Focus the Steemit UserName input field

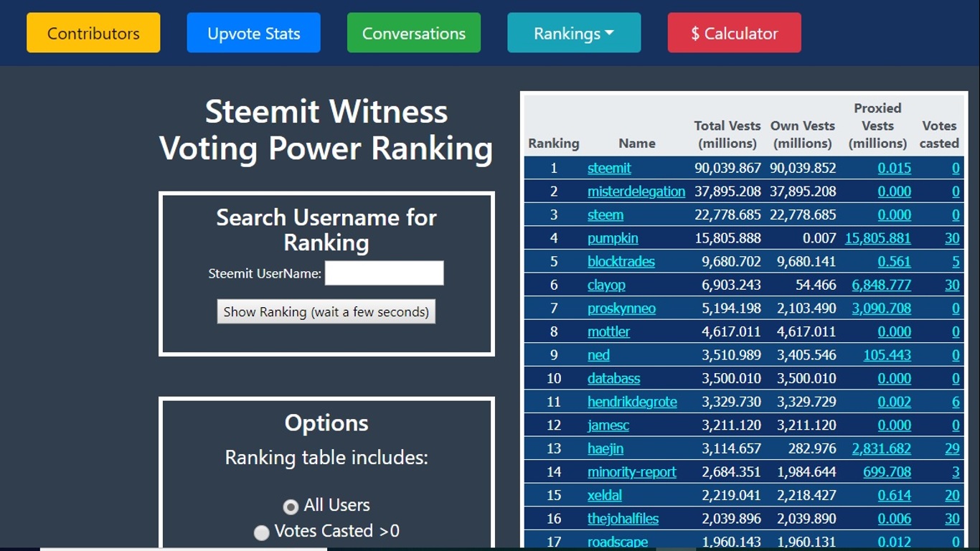[384, 273]
